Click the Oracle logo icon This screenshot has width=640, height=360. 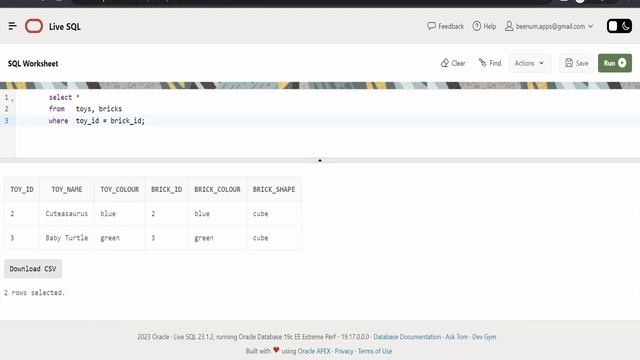[x=34, y=26]
